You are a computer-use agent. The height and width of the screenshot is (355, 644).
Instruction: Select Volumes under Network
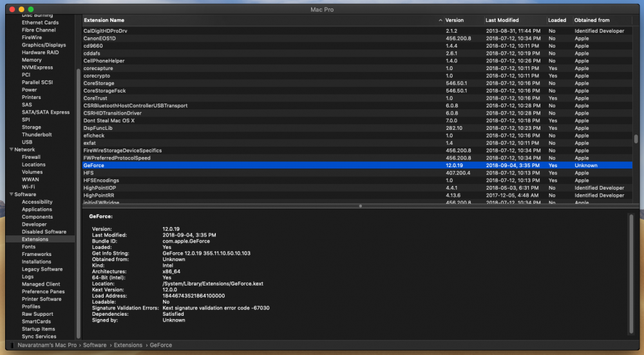(x=32, y=172)
